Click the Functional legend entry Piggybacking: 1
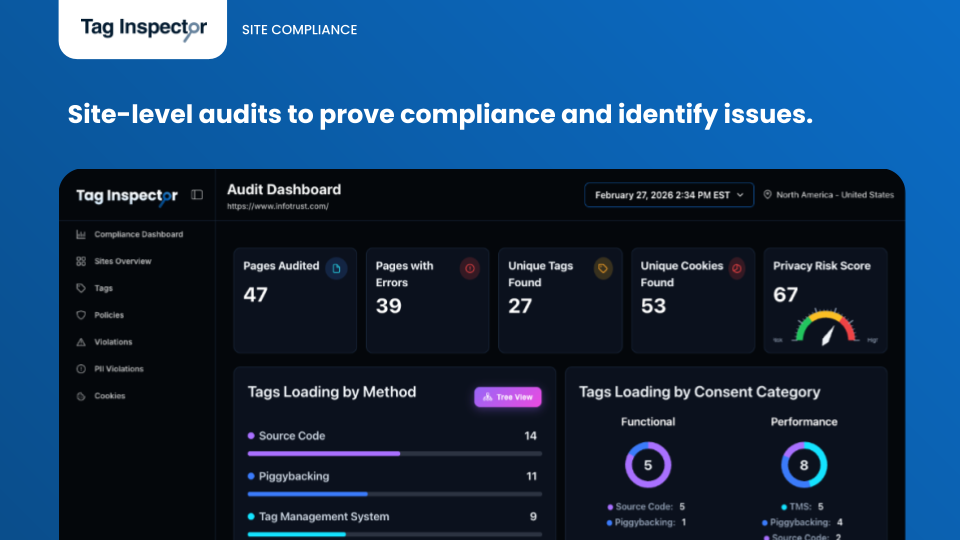 pyautogui.click(x=646, y=523)
